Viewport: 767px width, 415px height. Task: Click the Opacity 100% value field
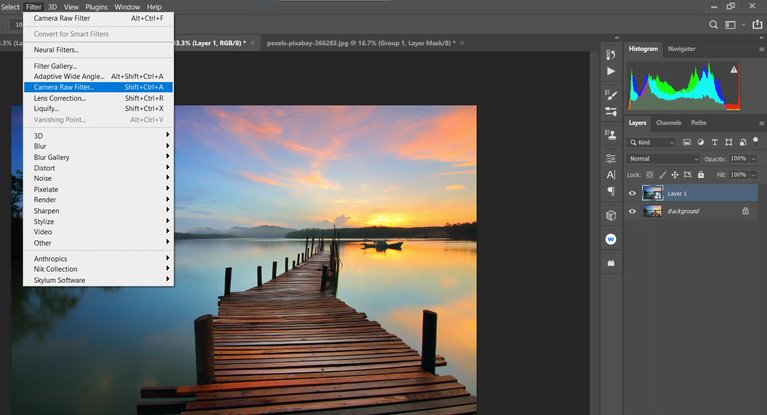point(738,159)
